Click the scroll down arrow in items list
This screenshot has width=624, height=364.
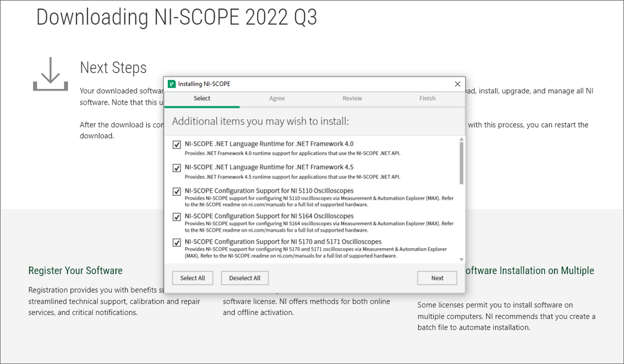tap(461, 259)
